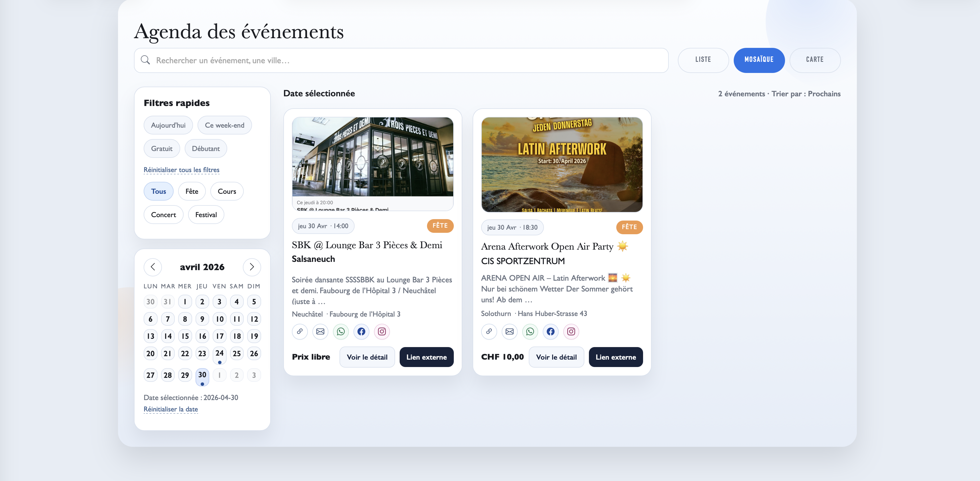Image resolution: width=980 pixels, height=481 pixels.
Task: Click Solothurn Hans Huber-Strasse 43 address
Action: 534,313
